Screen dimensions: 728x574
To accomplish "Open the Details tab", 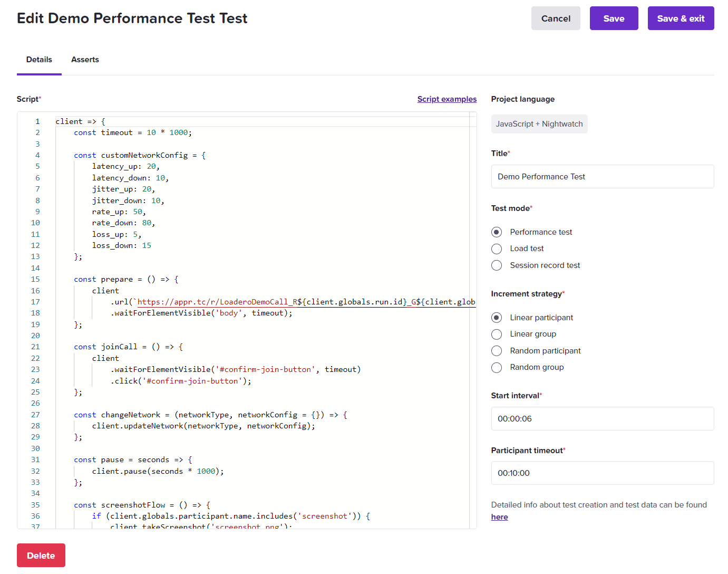I will [39, 60].
